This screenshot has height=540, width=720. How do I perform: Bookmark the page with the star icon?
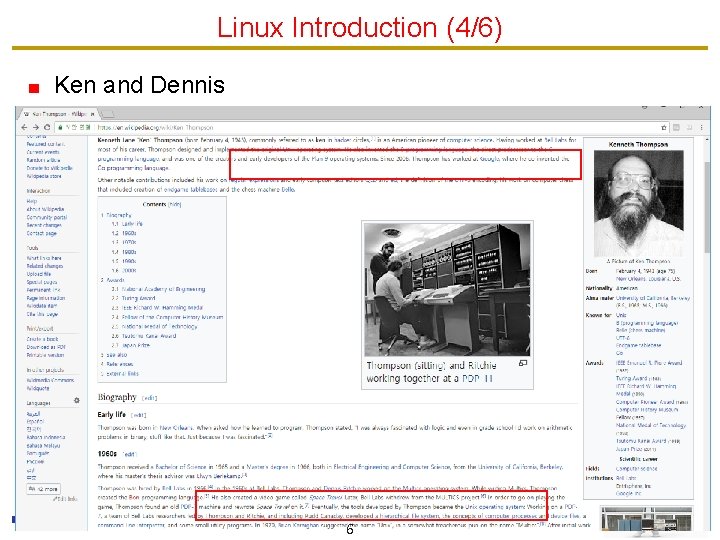point(664,128)
